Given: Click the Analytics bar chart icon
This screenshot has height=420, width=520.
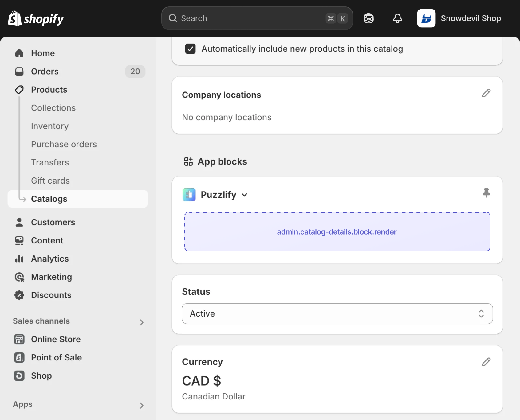Looking at the screenshot, I should click(x=19, y=259).
